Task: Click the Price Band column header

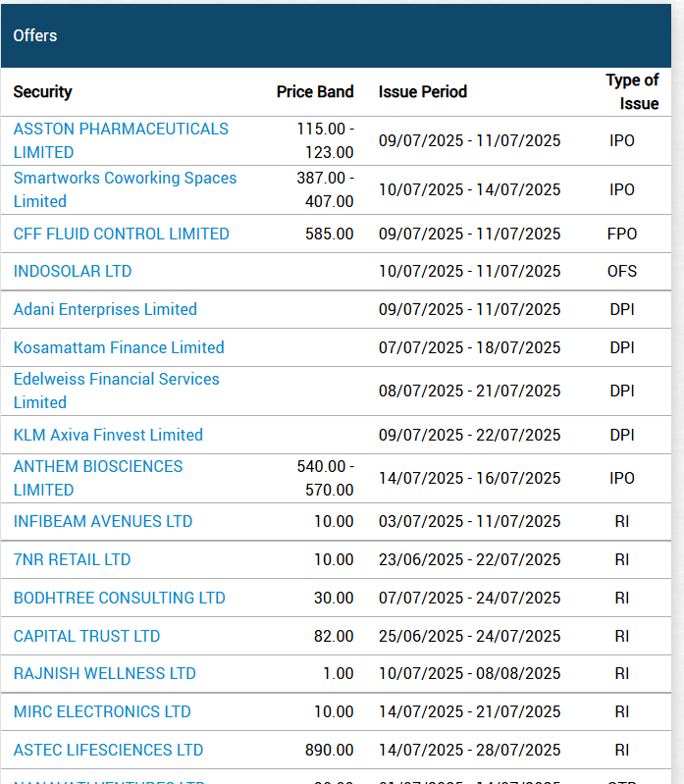Action: coord(315,92)
